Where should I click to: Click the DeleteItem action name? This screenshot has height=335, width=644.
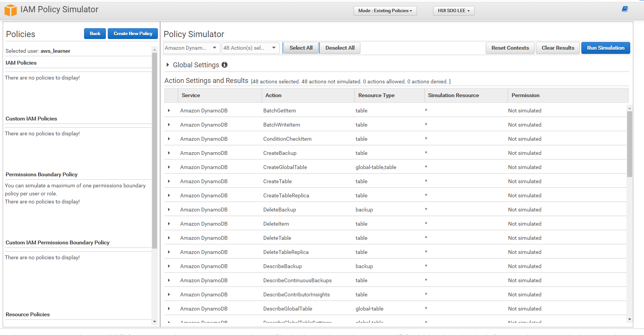pyautogui.click(x=276, y=224)
